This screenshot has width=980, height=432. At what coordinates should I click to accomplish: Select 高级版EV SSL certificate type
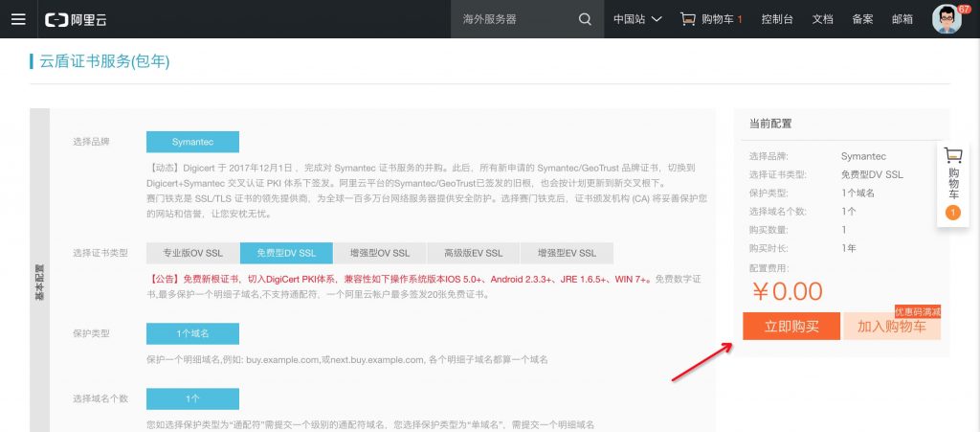click(473, 253)
